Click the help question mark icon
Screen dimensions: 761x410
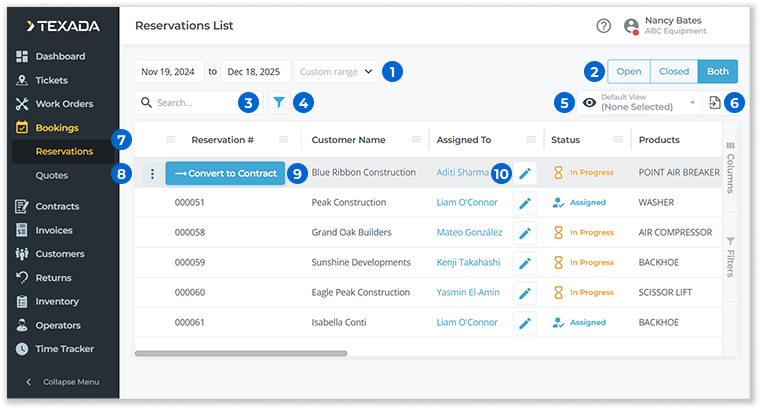pyautogui.click(x=603, y=27)
